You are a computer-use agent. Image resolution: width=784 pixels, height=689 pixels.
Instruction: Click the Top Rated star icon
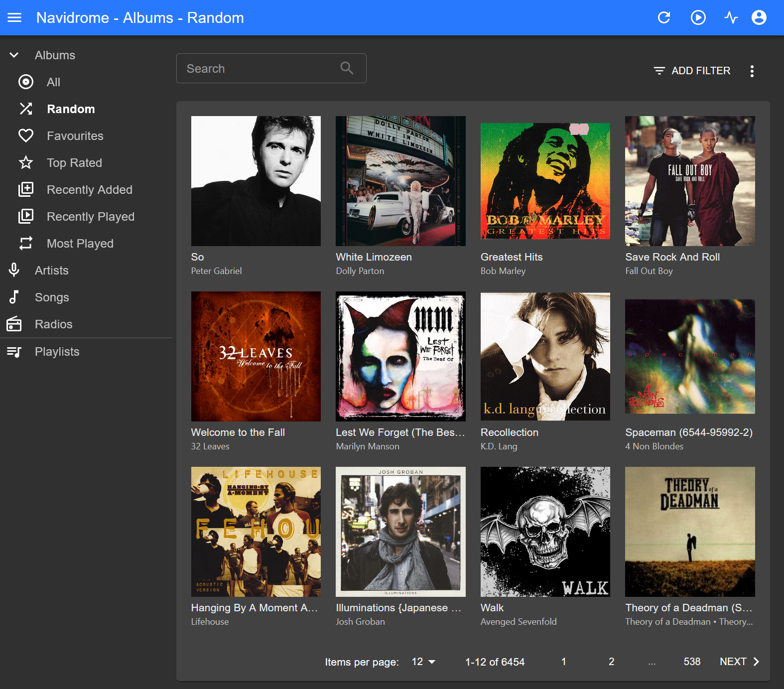tap(26, 162)
